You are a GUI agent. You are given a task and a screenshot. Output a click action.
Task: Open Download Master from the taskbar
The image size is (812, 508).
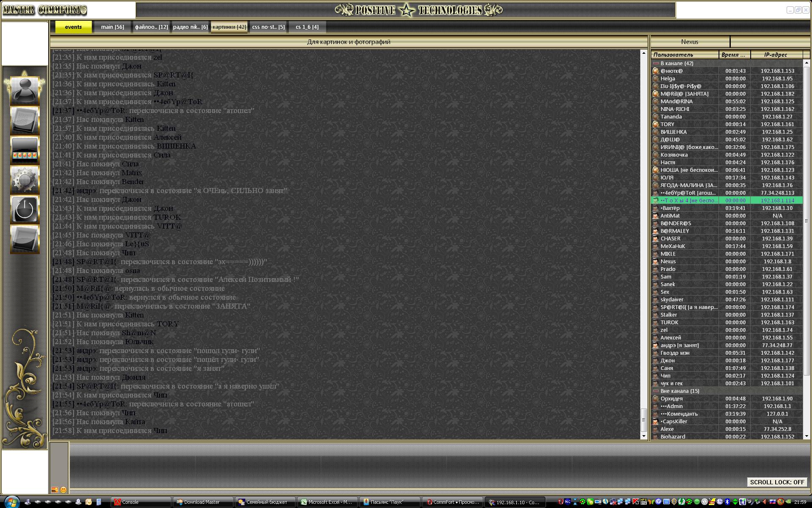tap(202, 502)
